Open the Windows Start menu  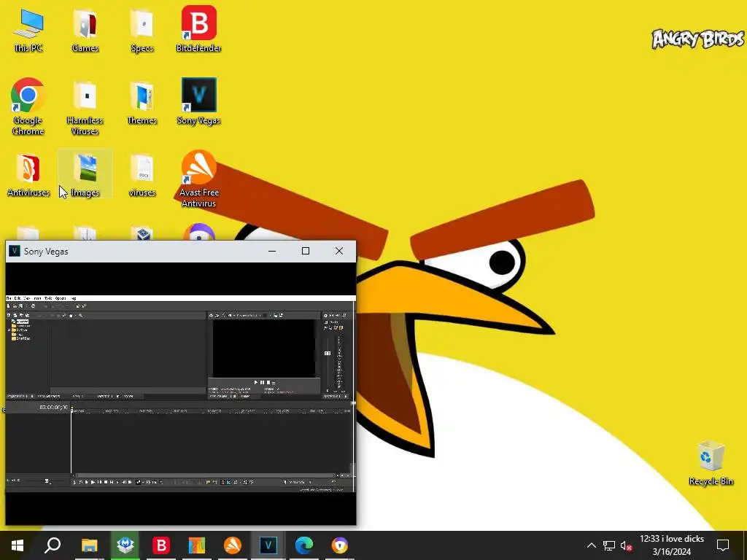18,545
